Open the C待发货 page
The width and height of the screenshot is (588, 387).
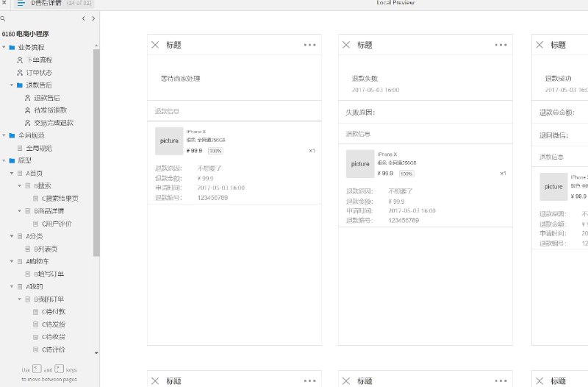coord(54,324)
